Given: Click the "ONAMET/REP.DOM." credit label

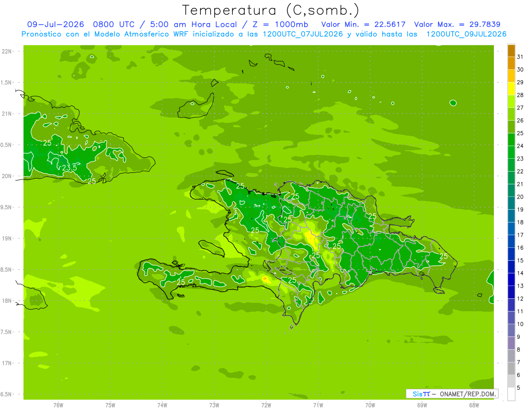Looking at the screenshot, I should tap(467, 394).
